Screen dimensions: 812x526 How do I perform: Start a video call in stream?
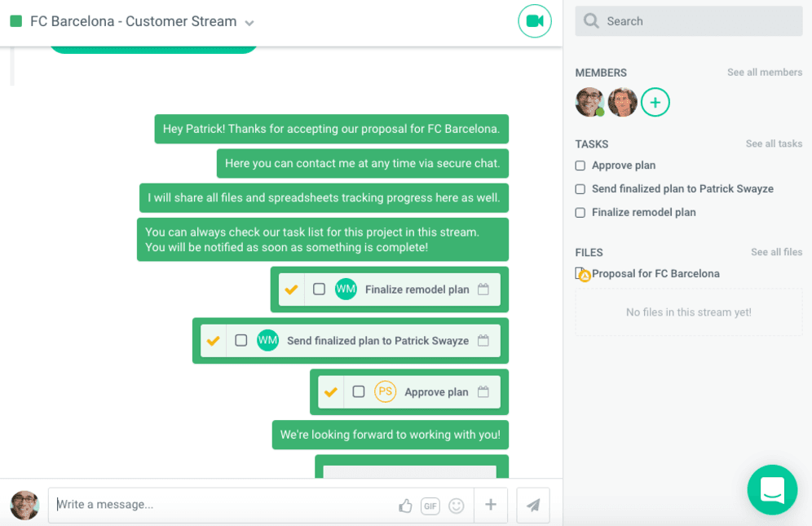coord(535,21)
